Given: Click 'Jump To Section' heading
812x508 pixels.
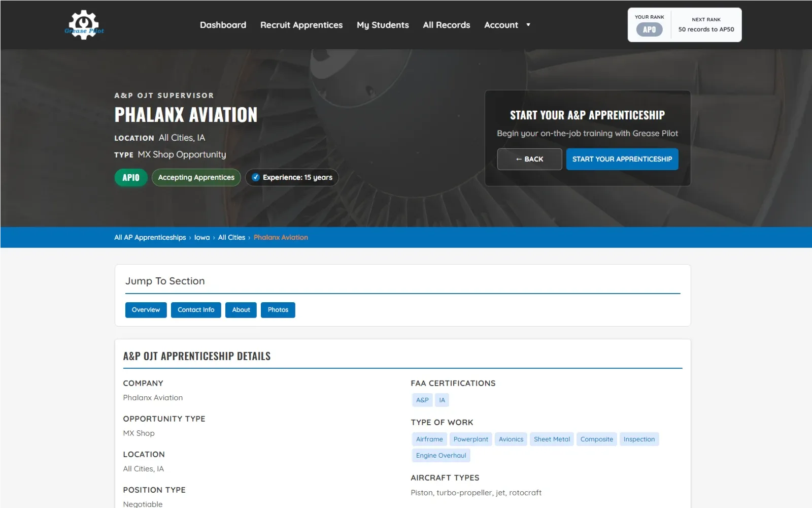Looking at the screenshot, I should pos(165,281).
